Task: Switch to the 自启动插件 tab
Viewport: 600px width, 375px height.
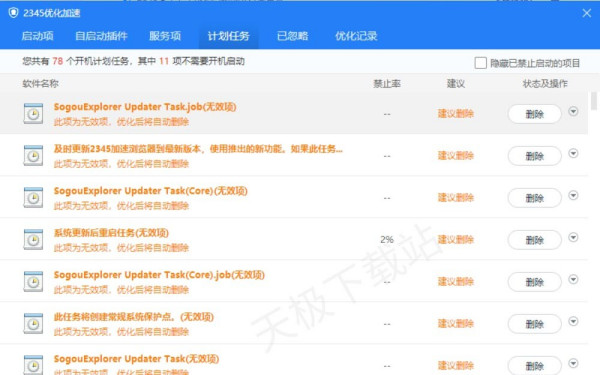Action: pyautogui.click(x=101, y=36)
